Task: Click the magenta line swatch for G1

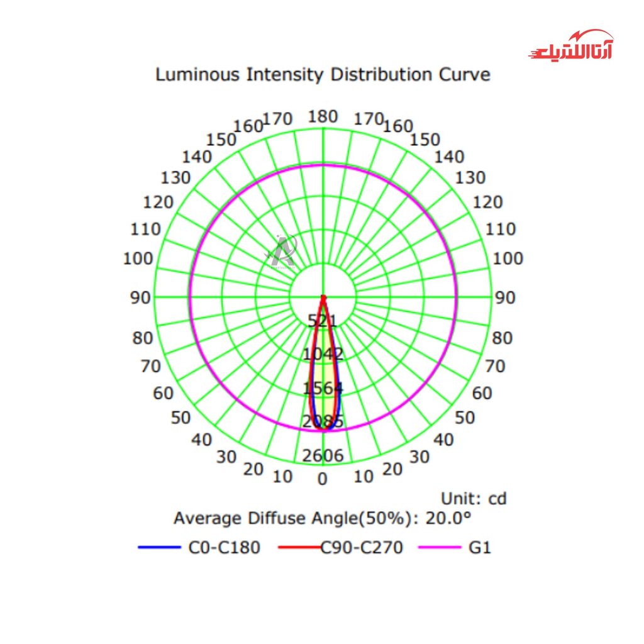Action: click(x=440, y=548)
